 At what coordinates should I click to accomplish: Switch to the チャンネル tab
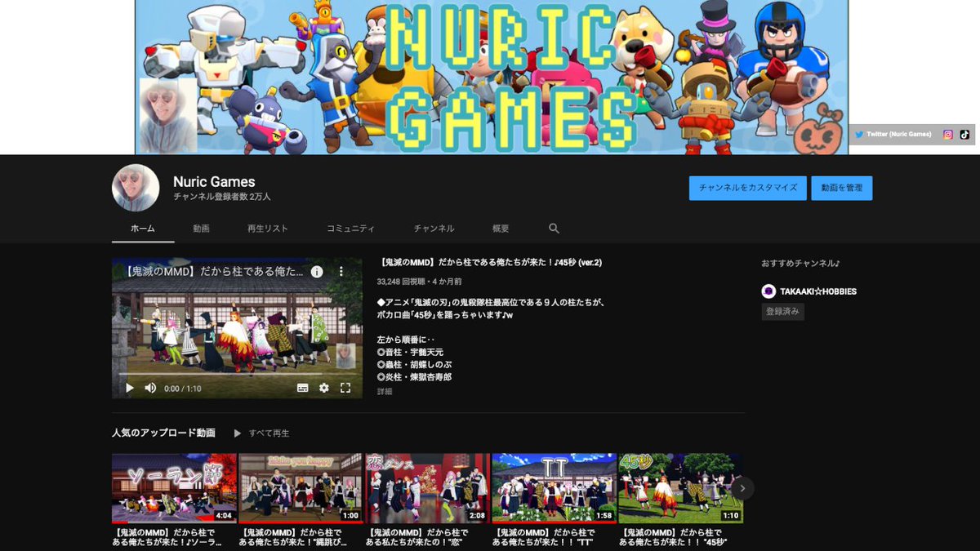[x=434, y=229]
